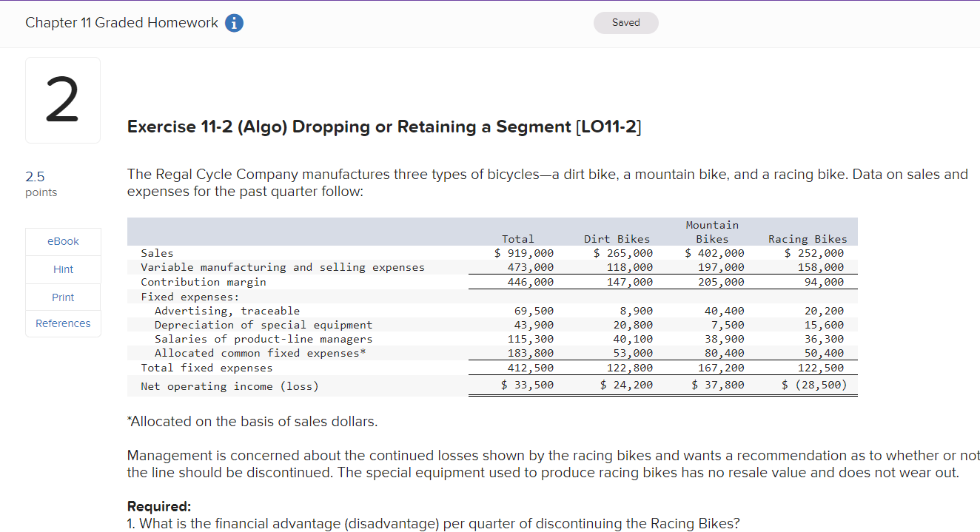Click the blue info icon beside the homework title
980x532 pixels.
[234, 22]
